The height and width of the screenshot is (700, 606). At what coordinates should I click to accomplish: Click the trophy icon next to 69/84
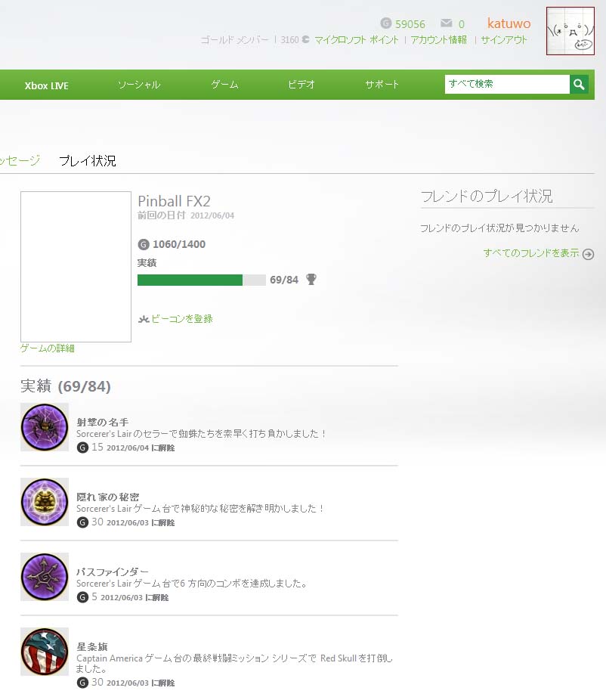click(311, 280)
